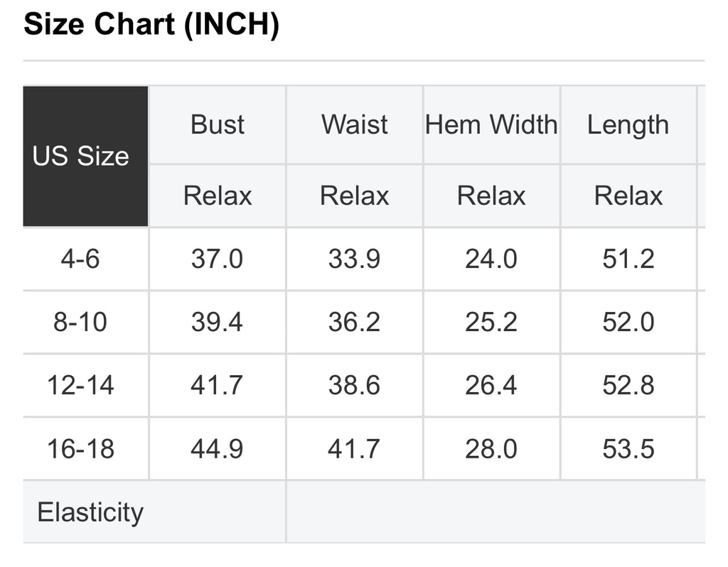728x567 pixels.
Task: Click the Length column header
Action: [628, 125]
